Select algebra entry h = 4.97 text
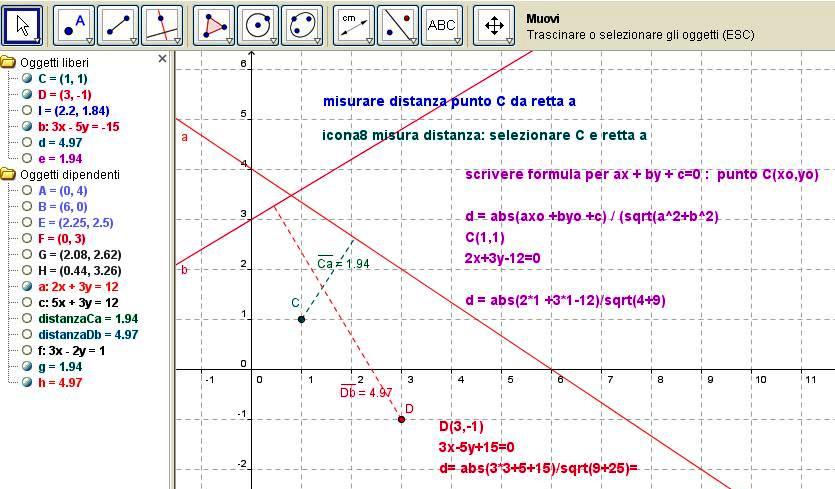This screenshot has height=489, width=835. pyautogui.click(x=60, y=382)
